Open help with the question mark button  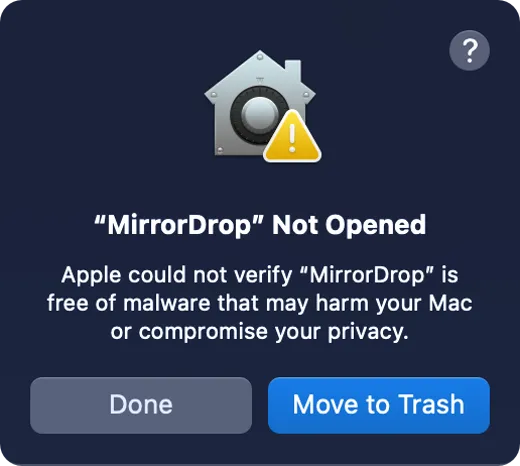point(469,50)
